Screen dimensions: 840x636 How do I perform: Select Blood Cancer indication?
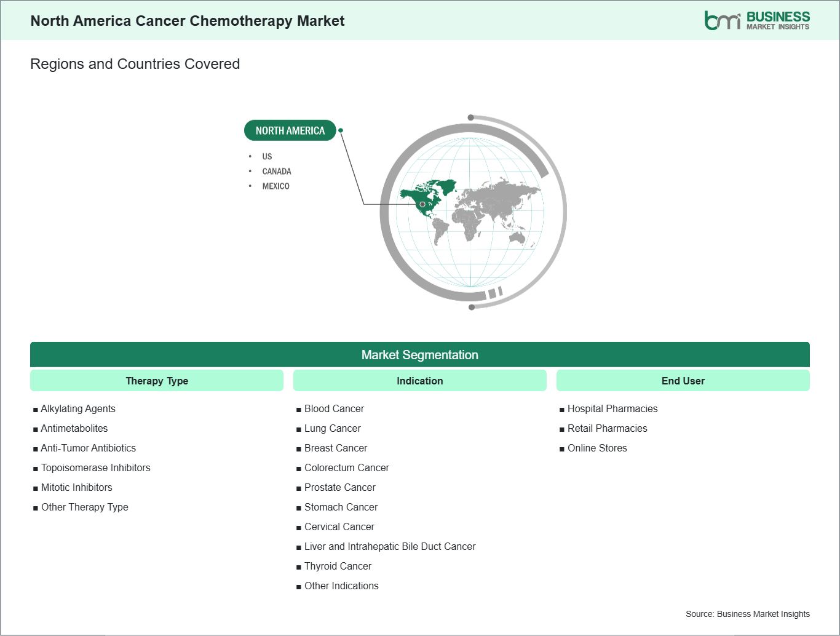pos(334,408)
